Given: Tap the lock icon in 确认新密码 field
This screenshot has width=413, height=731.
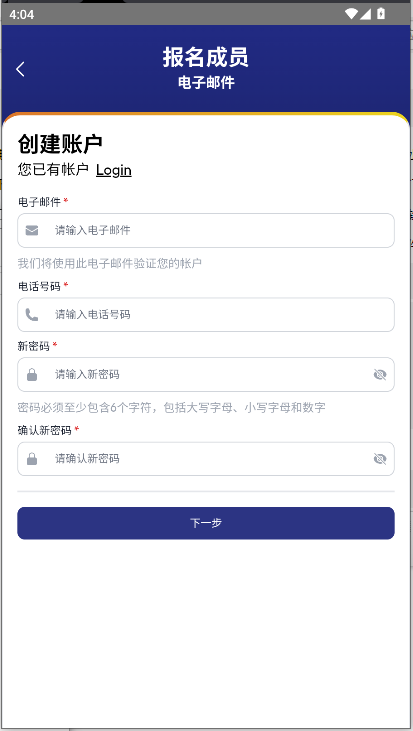Looking at the screenshot, I should [x=32, y=459].
